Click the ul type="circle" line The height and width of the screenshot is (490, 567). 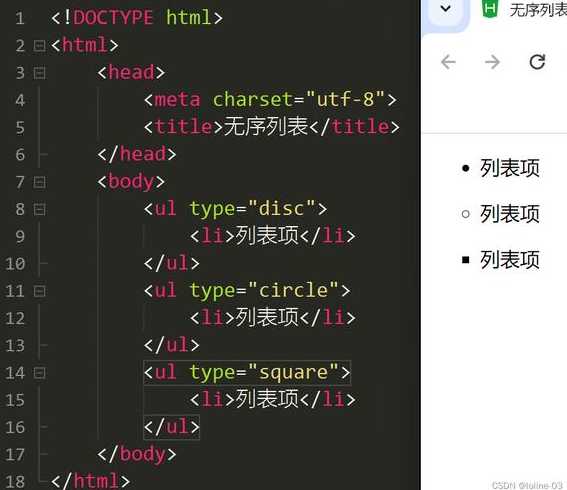tap(247, 290)
